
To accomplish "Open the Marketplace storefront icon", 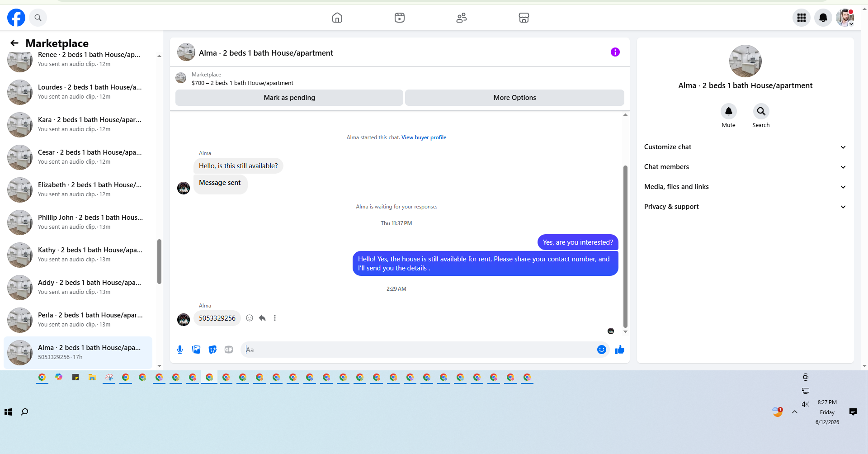I will (524, 18).
